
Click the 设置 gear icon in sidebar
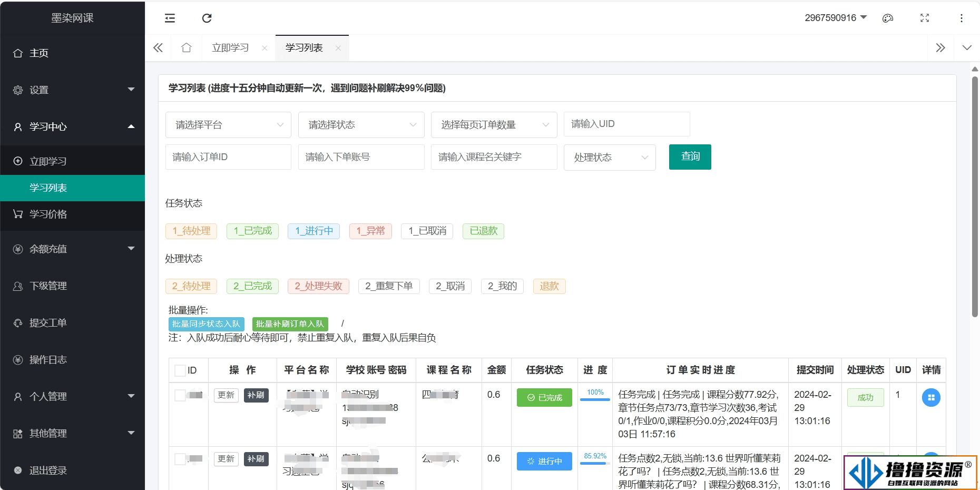coord(18,90)
